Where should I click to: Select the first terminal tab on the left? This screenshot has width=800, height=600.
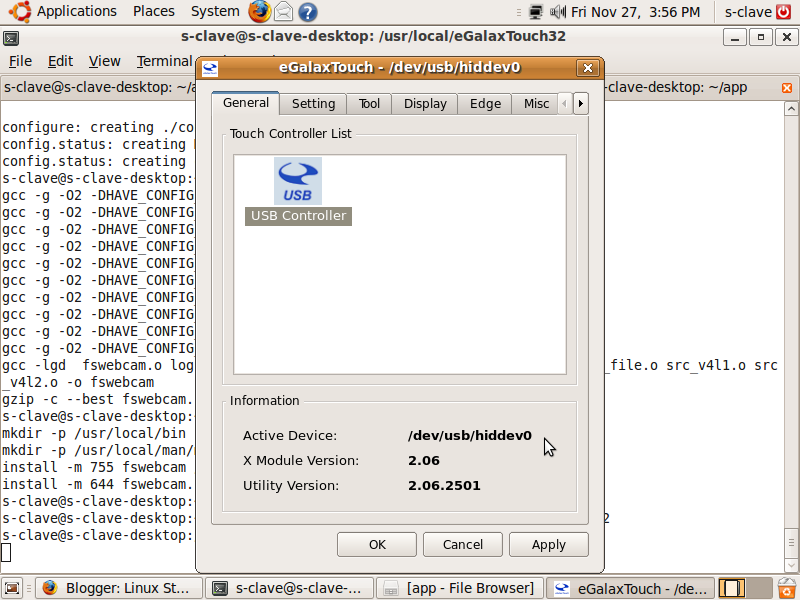(98, 87)
